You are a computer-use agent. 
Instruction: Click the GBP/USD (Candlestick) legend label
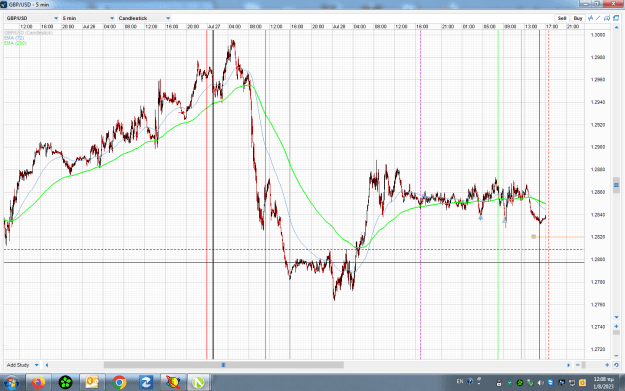28,33
